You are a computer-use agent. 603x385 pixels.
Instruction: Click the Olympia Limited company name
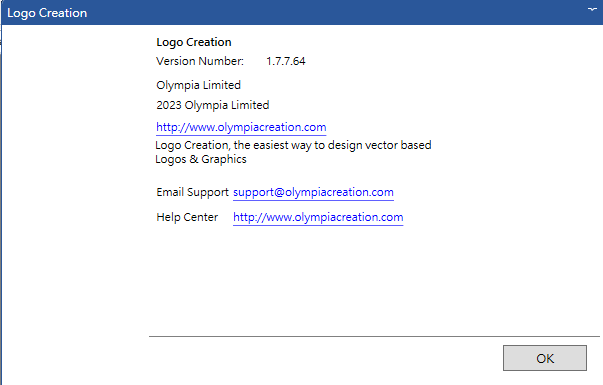pyautogui.click(x=198, y=85)
